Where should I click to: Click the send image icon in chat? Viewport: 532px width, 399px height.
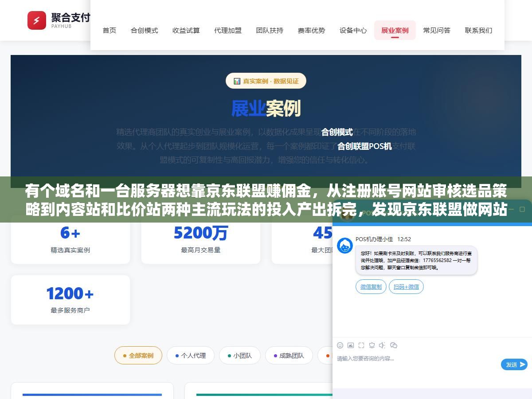pyautogui.click(x=351, y=345)
